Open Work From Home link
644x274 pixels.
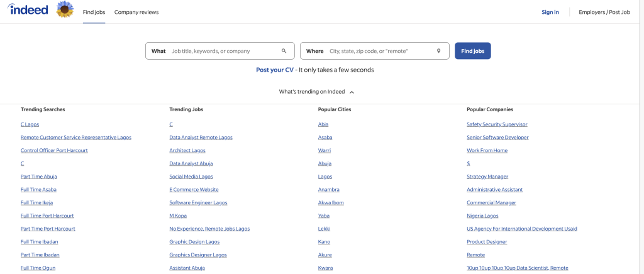(487, 151)
